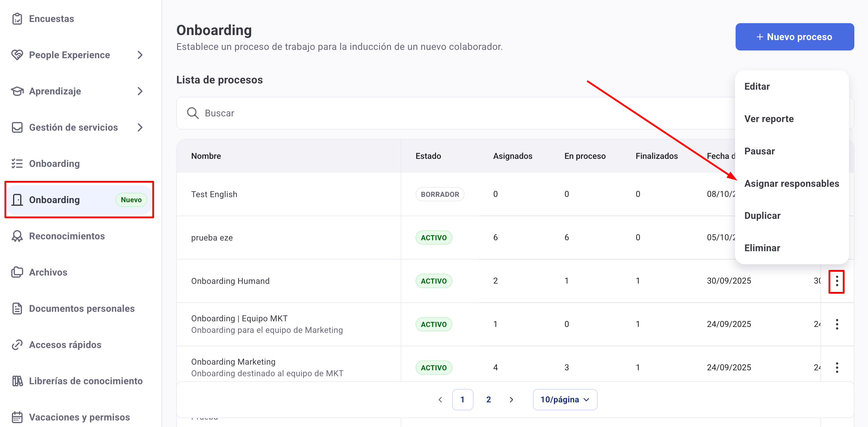Screen dimensions: 868x427
Task: Select Ver reporte menu option
Action: coord(769,119)
